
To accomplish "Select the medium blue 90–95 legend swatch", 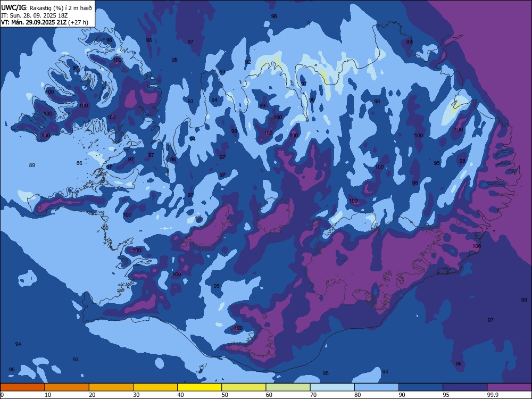I will coord(421,387).
